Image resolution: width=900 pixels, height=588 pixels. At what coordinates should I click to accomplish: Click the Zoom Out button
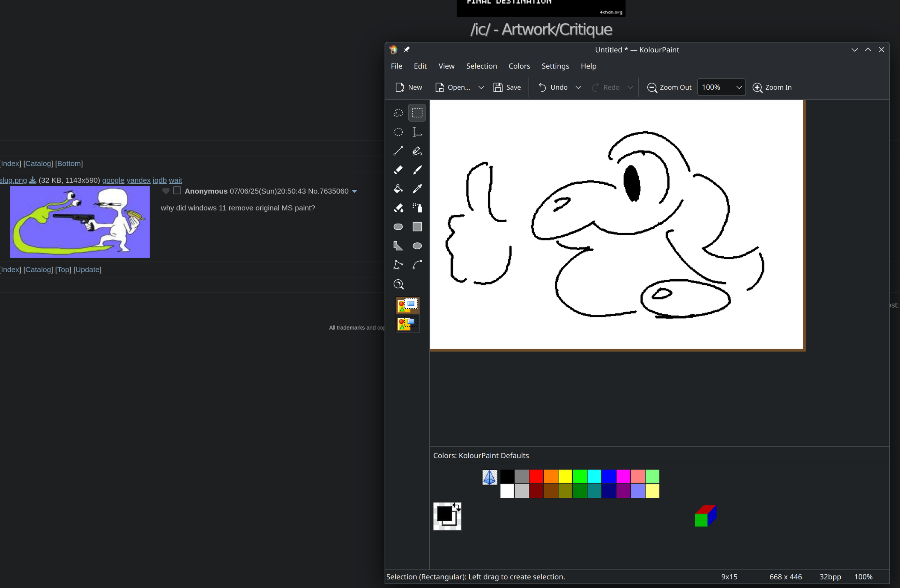669,87
